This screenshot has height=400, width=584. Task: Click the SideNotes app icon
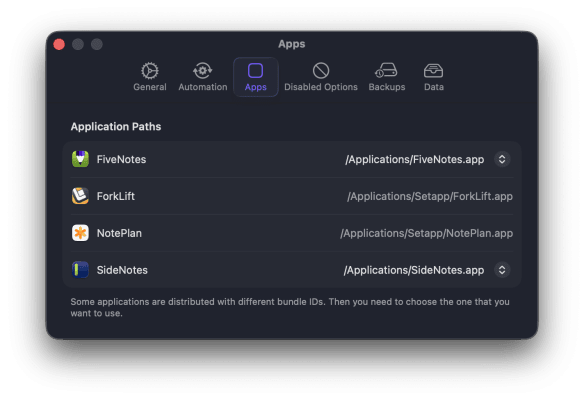80,270
